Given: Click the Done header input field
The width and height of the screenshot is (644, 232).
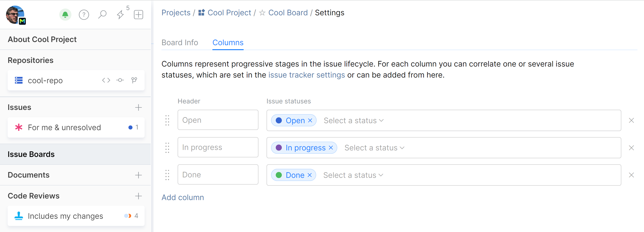Looking at the screenshot, I should tap(218, 175).
